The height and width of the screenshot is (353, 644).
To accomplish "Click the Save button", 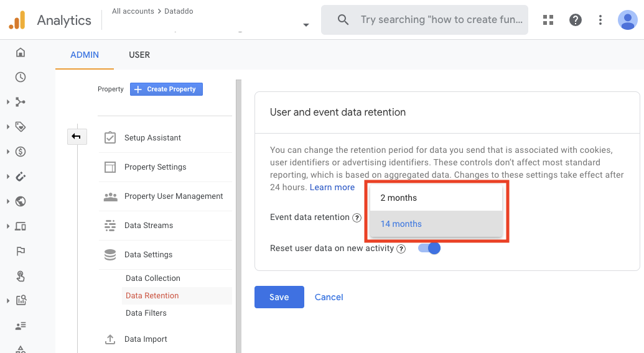I will [x=279, y=297].
